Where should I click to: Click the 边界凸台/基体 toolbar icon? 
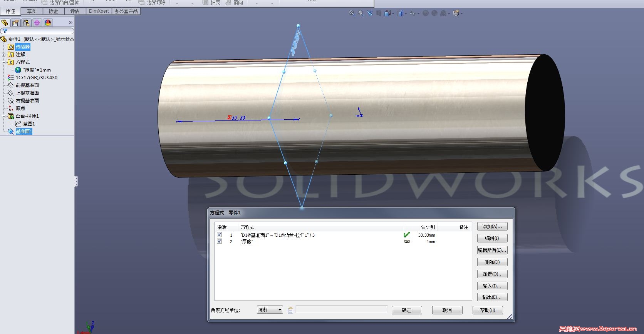point(45,2)
